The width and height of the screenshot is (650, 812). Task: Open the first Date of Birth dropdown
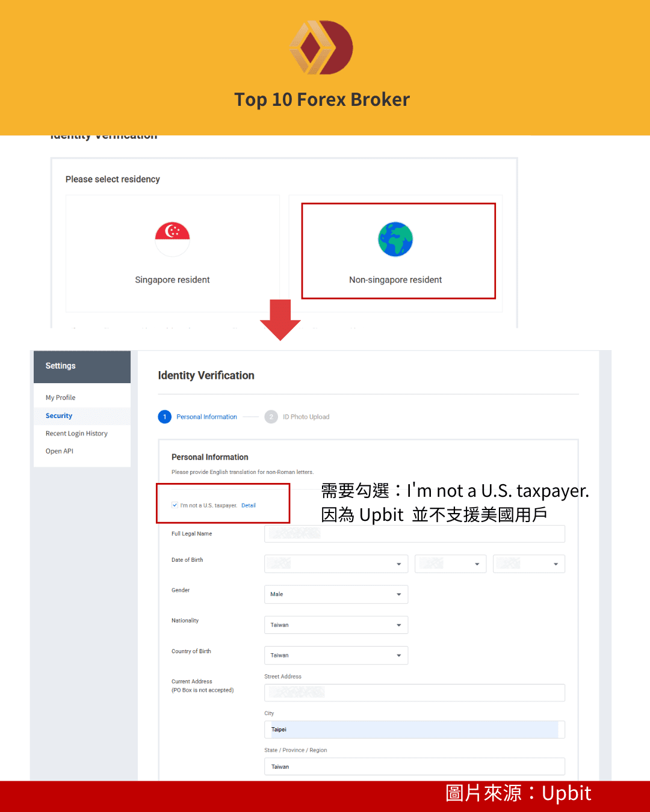(336, 564)
